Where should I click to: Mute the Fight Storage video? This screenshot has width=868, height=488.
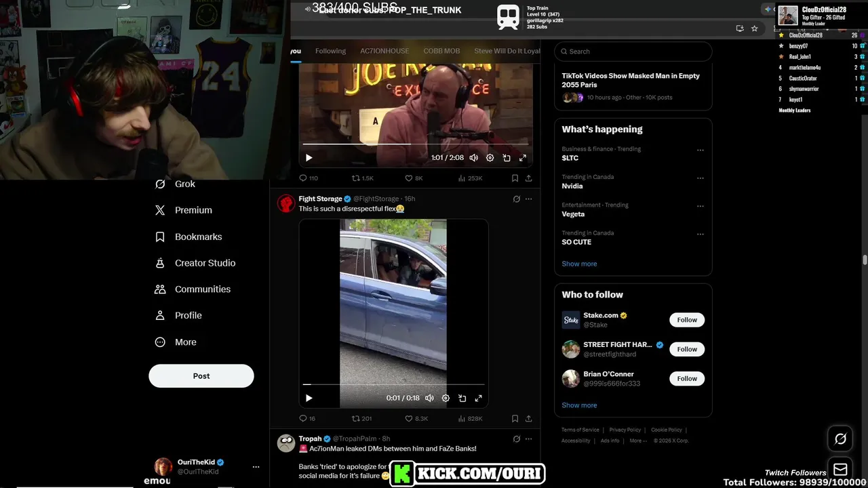coord(429,399)
